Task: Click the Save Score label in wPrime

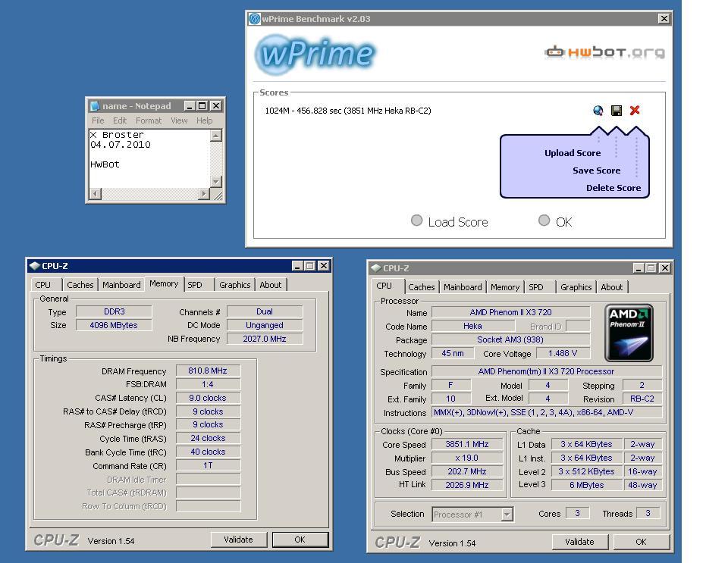Action: tap(597, 170)
